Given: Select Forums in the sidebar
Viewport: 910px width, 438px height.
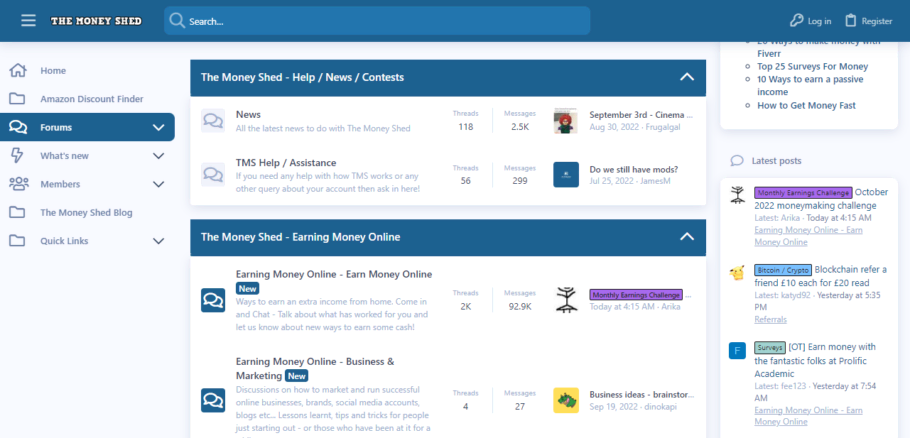Looking at the screenshot, I should click(56, 128).
